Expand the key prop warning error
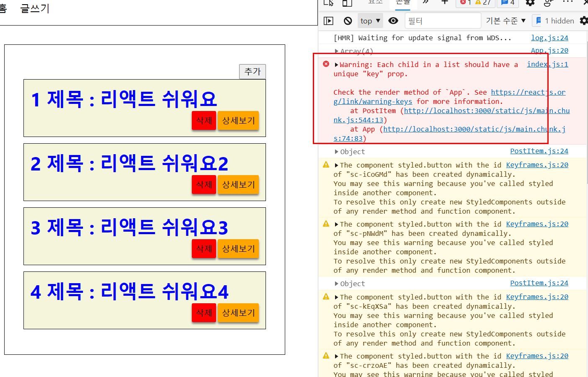This screenshot has width=588, height=377. (x=336, y=65)
